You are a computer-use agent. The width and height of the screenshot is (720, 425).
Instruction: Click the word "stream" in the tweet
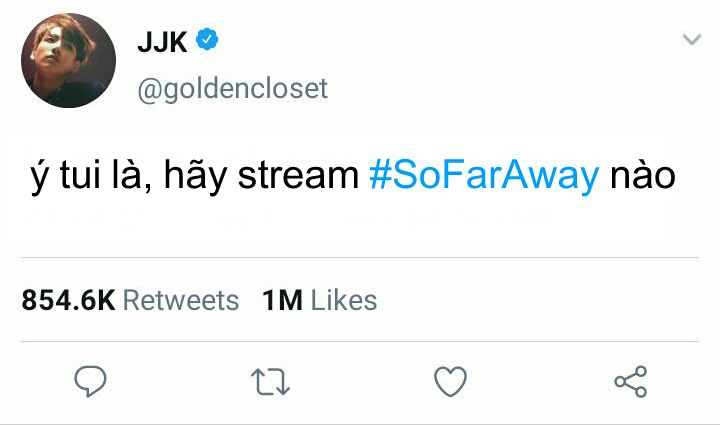point(298,175)
